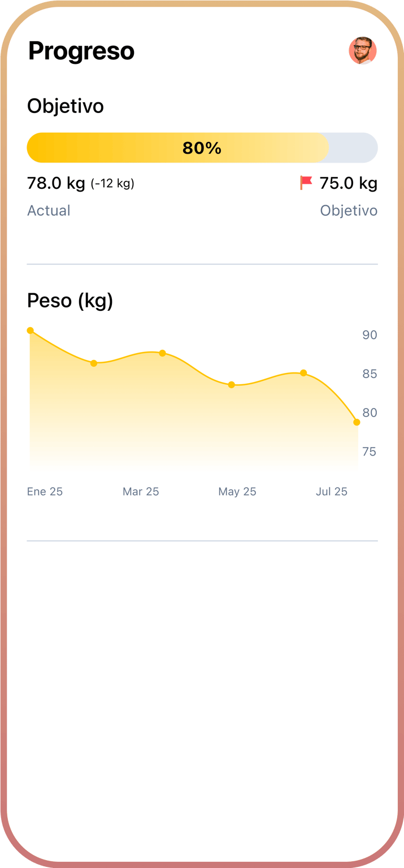404x868 pixels.
Task: Select the (-12 kg) change indicator
Action: pyautogui.click(x=112, y=184)
